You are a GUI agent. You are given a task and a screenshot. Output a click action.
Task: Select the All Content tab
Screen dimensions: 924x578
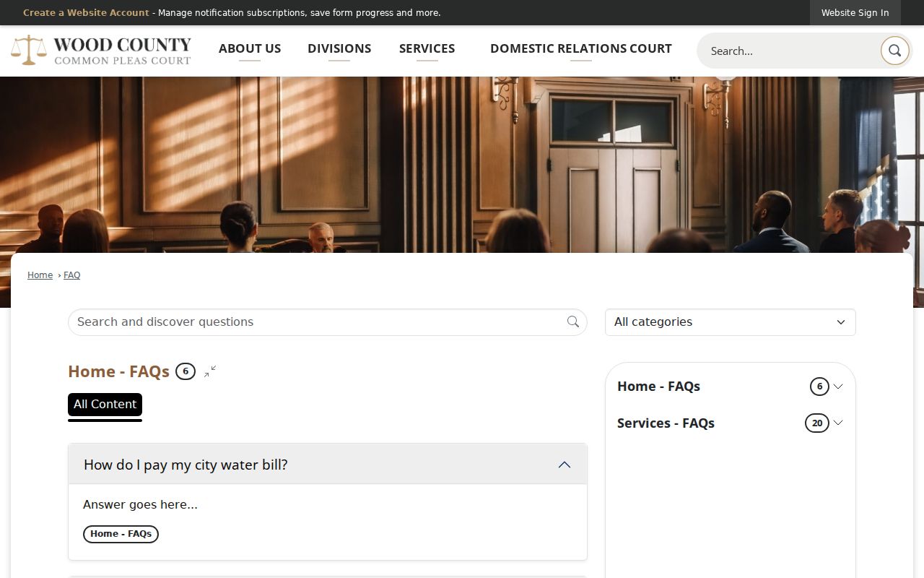(105, 405)
